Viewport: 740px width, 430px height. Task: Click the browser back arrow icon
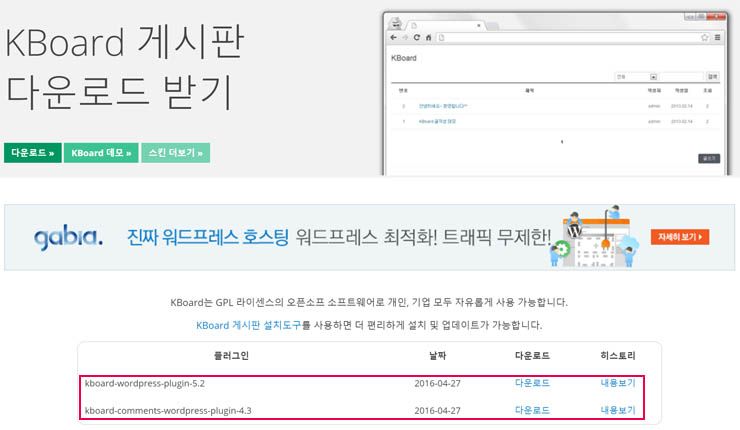393,37
